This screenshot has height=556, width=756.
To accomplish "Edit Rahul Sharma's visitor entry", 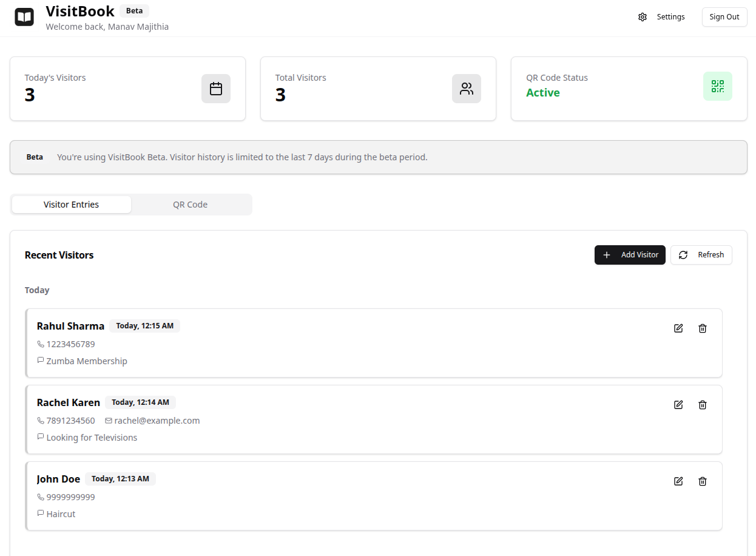I will [678, 328].
